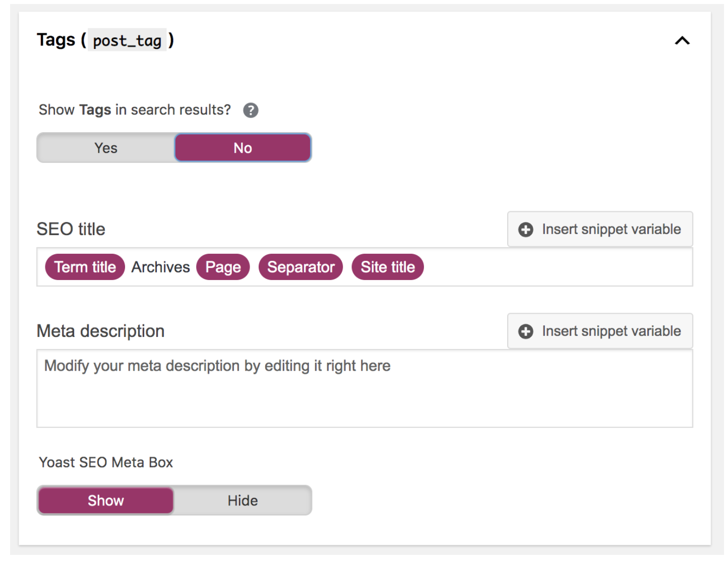Click the Tags section heading
The image size is (728, 567).
[x=56, y=40]
